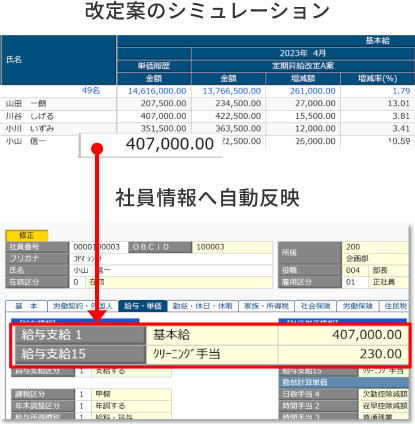Screen dimensions: 415x424
Task: Click the 社員番号 field showing 0000100003
Action: click(x=98, y=247)
